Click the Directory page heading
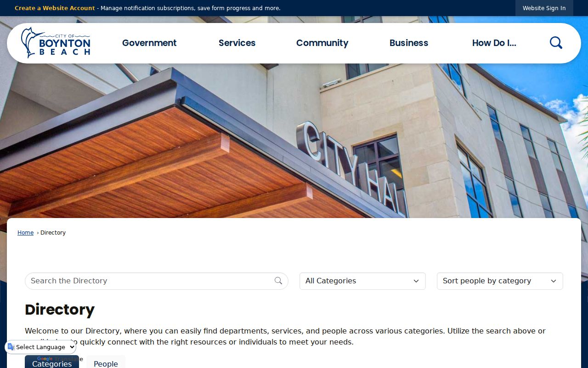The width and height of the screenshot is (588, 368). pos(60,310)
